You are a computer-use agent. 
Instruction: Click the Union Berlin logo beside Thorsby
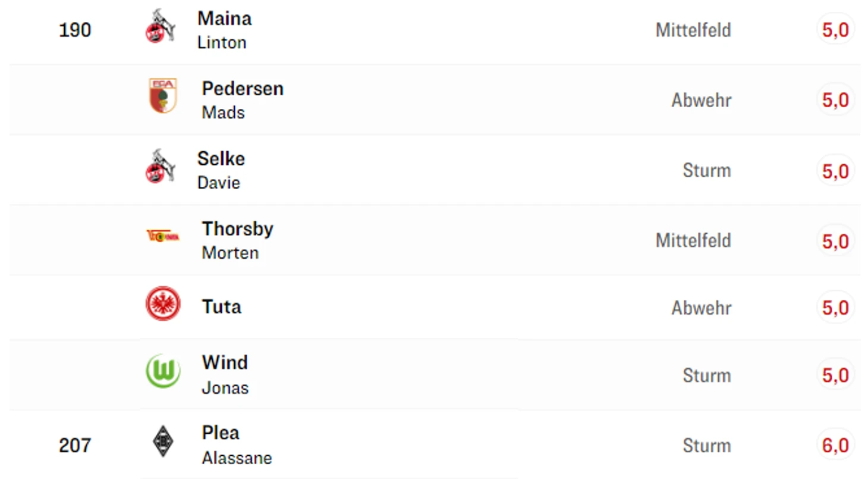[x=163, y=236]
